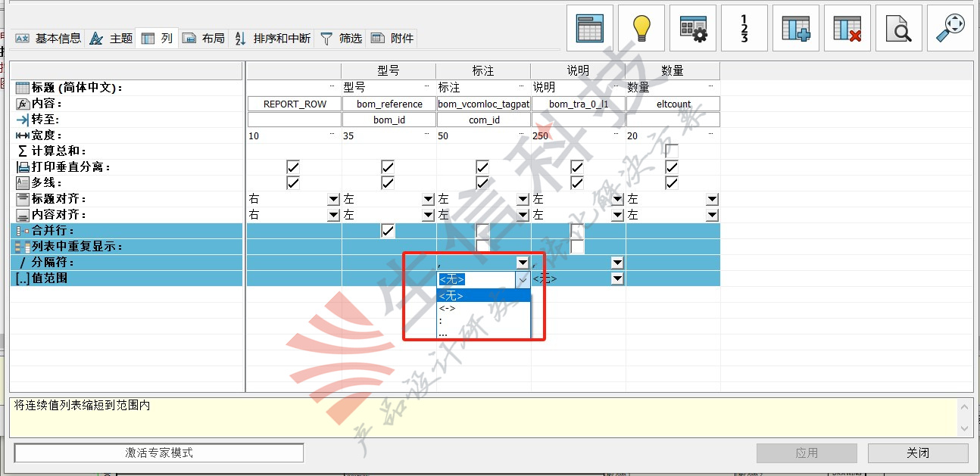This screenshot has width=980, height=476.
Task: Click the arrow icon beside 转至
Action: coord(23,120)
